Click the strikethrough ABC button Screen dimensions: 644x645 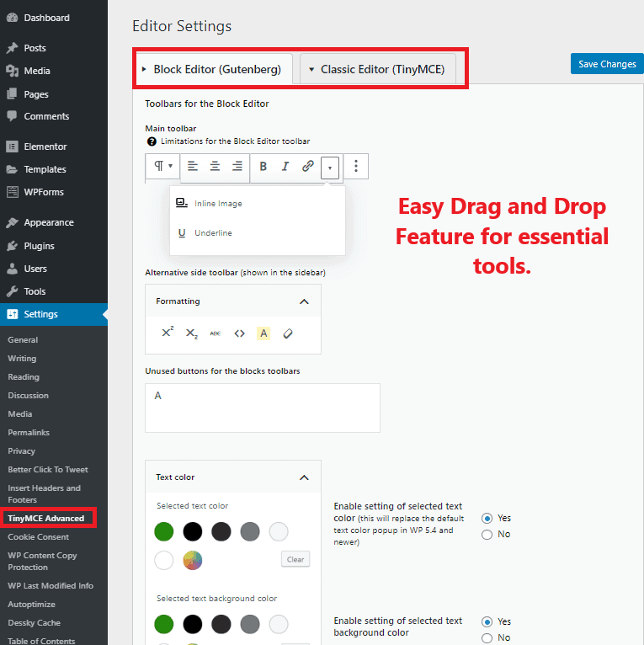[x=215, y=333]
